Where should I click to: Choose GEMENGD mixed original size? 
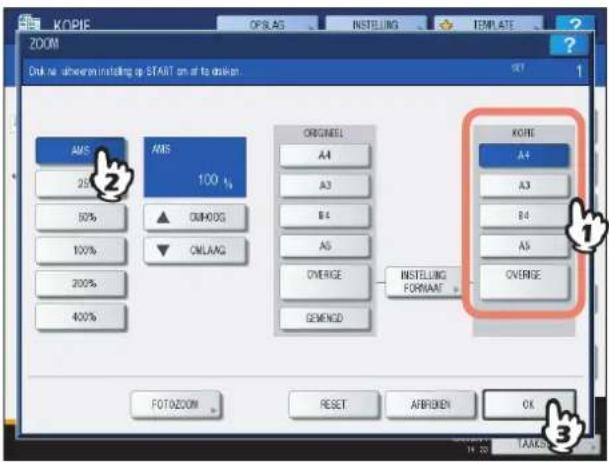click(x=324, y=318)
